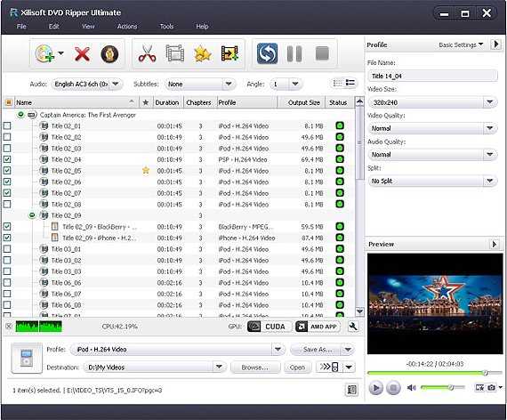This screenshot has width=507, height=420.
Task: Check the Title 02_01 checkbox
Action: 7,125
